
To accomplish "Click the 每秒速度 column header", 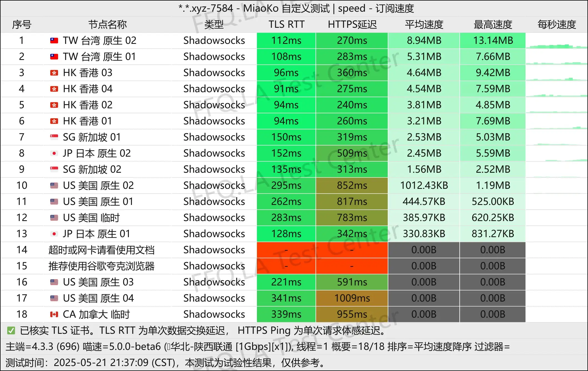I will pos(557,24).
